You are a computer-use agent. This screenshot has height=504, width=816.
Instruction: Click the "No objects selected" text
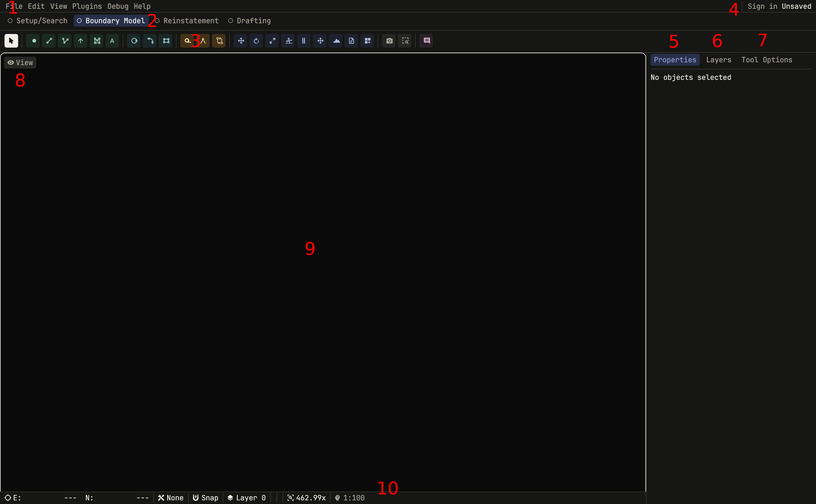(690, 77)
